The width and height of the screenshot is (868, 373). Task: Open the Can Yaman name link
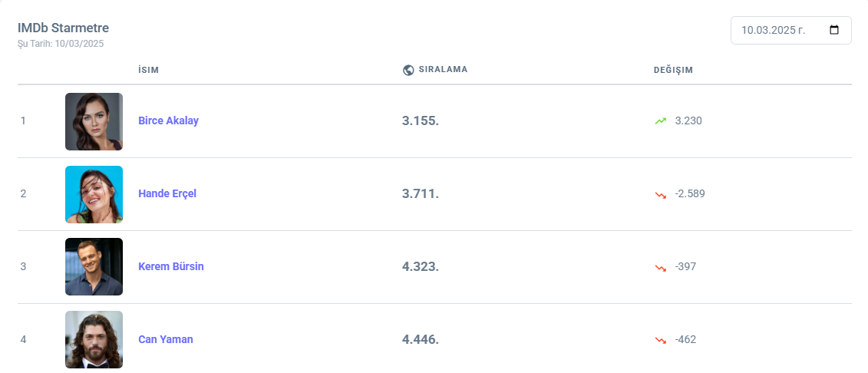[x=166, y=339]
